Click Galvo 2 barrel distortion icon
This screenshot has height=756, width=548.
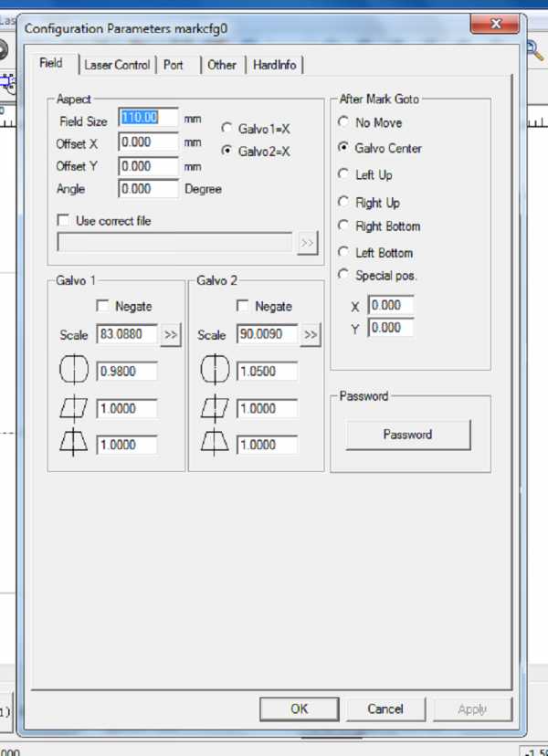click(x=215, y=370)
